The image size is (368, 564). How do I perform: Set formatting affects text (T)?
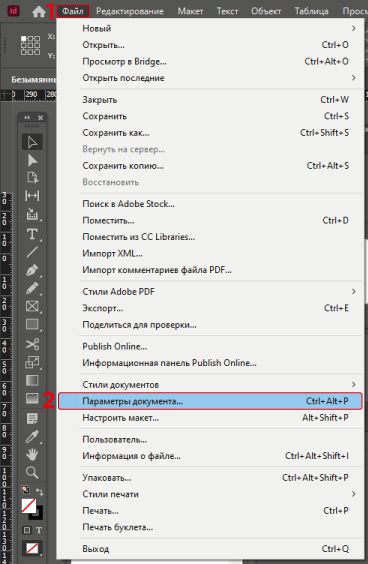39,530
